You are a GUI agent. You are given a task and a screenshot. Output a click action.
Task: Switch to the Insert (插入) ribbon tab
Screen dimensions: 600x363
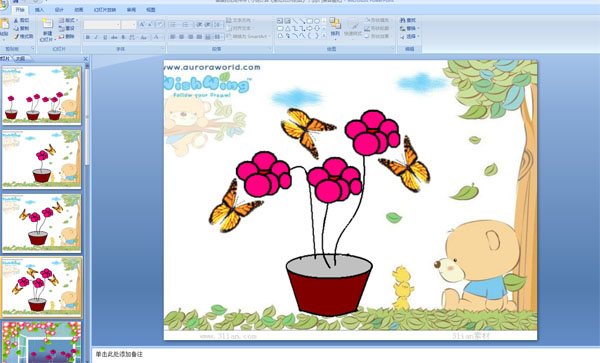[x=39, y=10]
